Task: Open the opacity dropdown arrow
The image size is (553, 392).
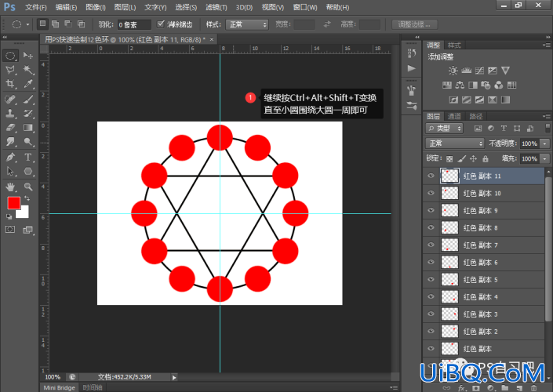Action: click(x=545, y=143)
